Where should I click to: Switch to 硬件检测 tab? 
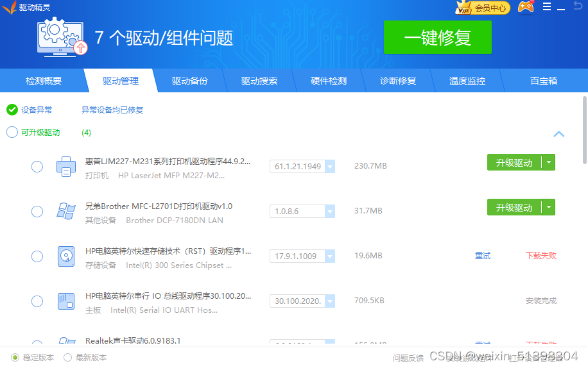tap(329, 81)
